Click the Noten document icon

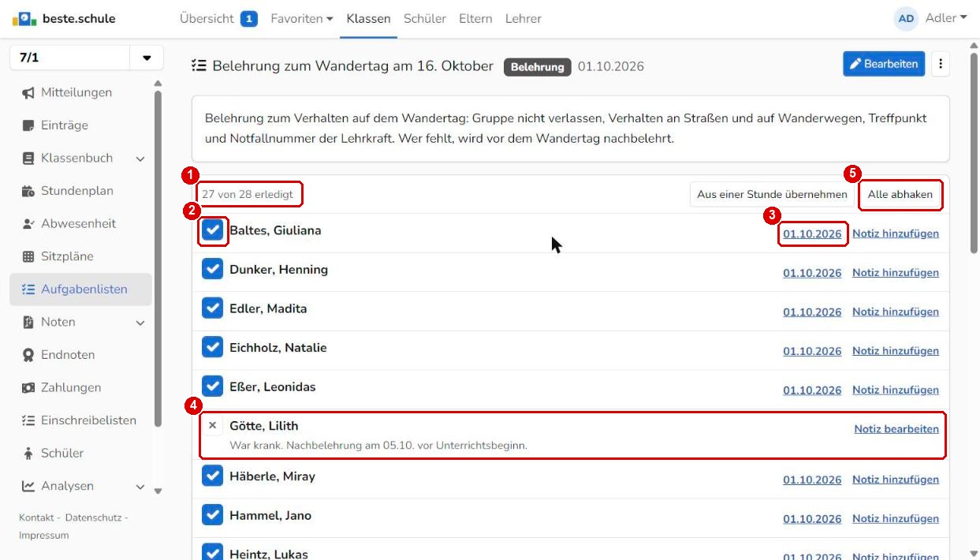point(28,322)
